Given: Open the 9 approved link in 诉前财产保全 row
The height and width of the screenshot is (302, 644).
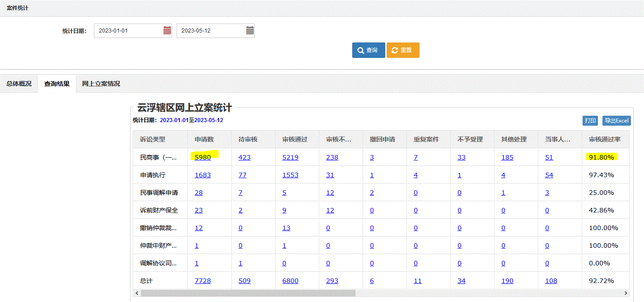Looking at the screenshot, I should tap(285, 210).
